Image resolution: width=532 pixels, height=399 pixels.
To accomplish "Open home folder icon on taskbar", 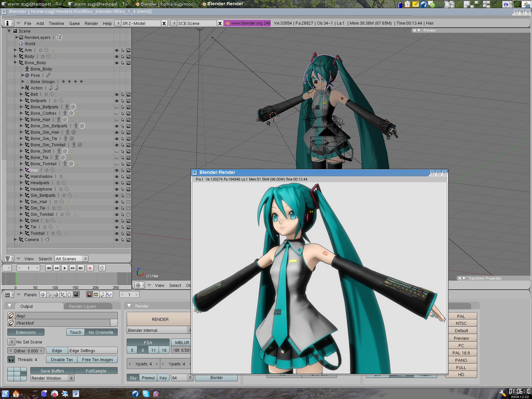I will 16,394.
